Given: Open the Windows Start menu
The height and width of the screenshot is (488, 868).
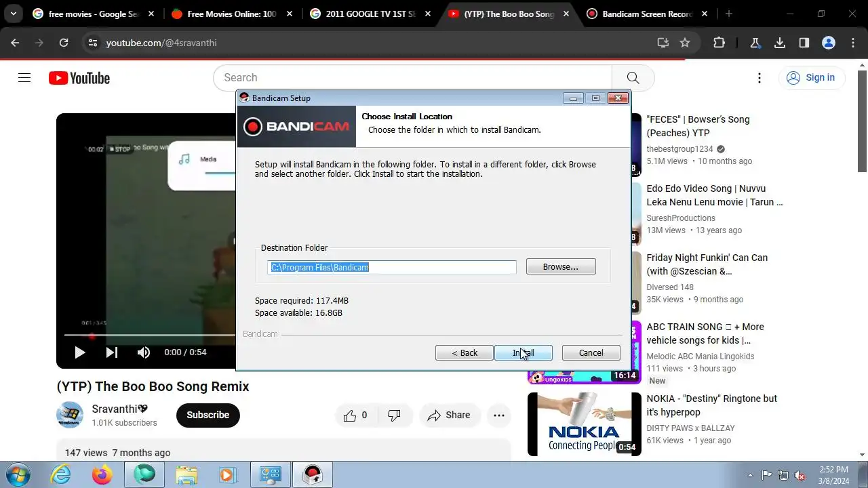Looking at the screenshot, I should (x=18, y=474).
